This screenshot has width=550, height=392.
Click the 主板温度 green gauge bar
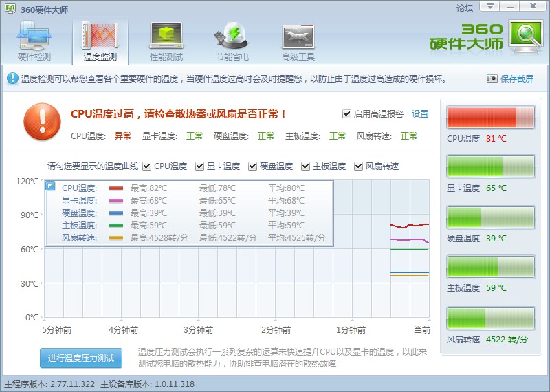491,267
